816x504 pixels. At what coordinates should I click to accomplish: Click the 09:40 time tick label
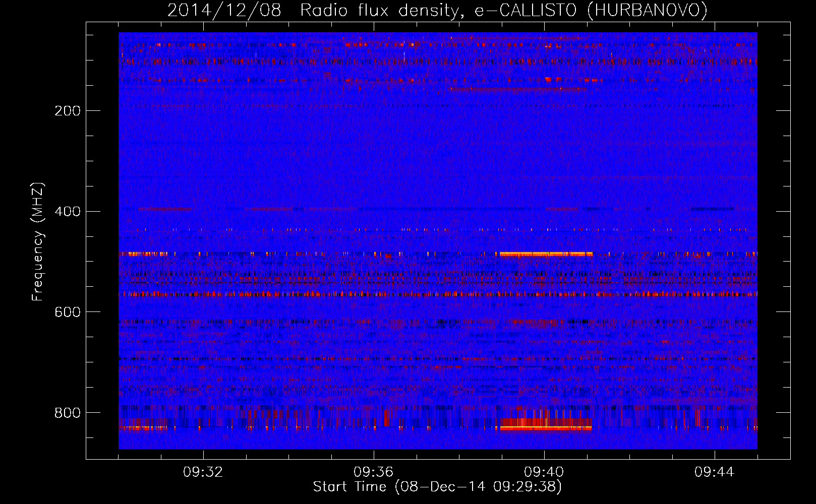[544, 472]
